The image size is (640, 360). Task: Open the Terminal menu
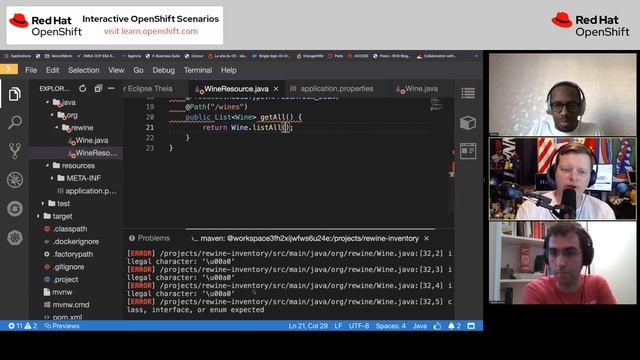coord(198,70)
